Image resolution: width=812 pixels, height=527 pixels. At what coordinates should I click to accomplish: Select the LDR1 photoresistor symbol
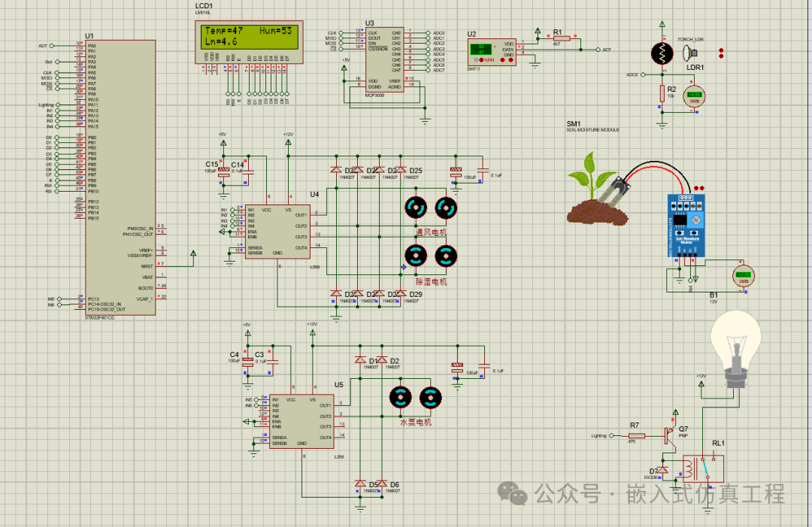(x=662, y=53)
